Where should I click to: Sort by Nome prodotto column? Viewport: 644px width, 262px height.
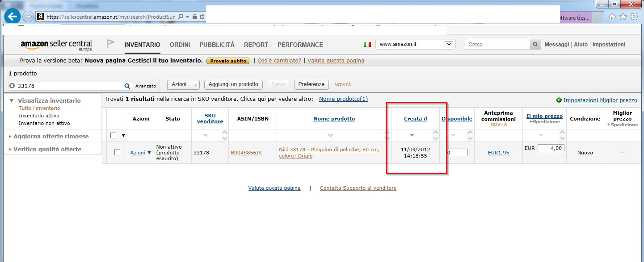(334, 119)
